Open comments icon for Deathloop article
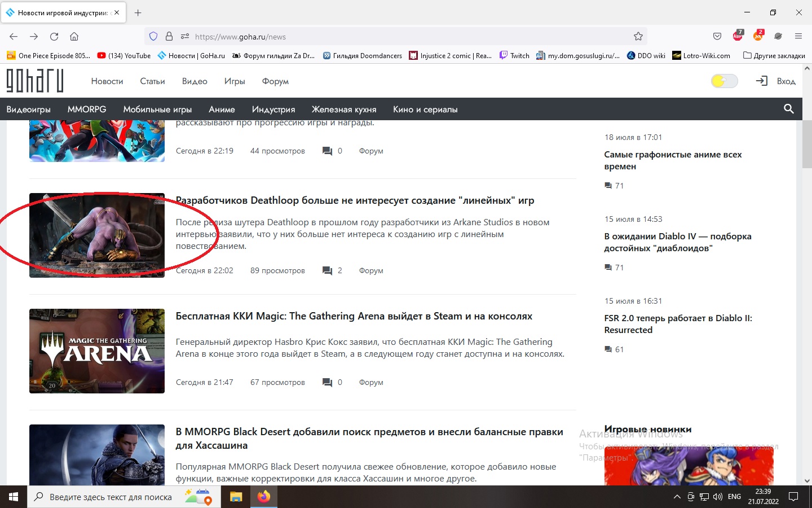812x508 pixels. pos(327,271)
